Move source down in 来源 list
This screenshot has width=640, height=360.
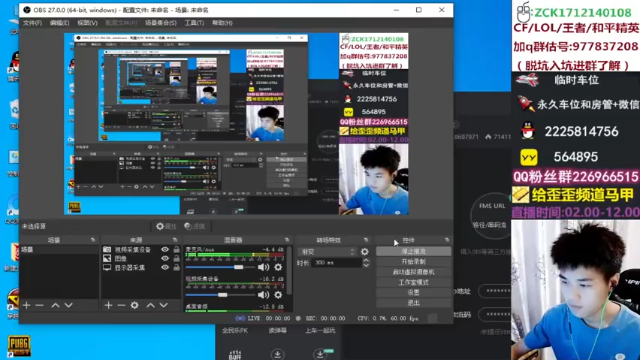pyautogui.click(x=164, y=305)
